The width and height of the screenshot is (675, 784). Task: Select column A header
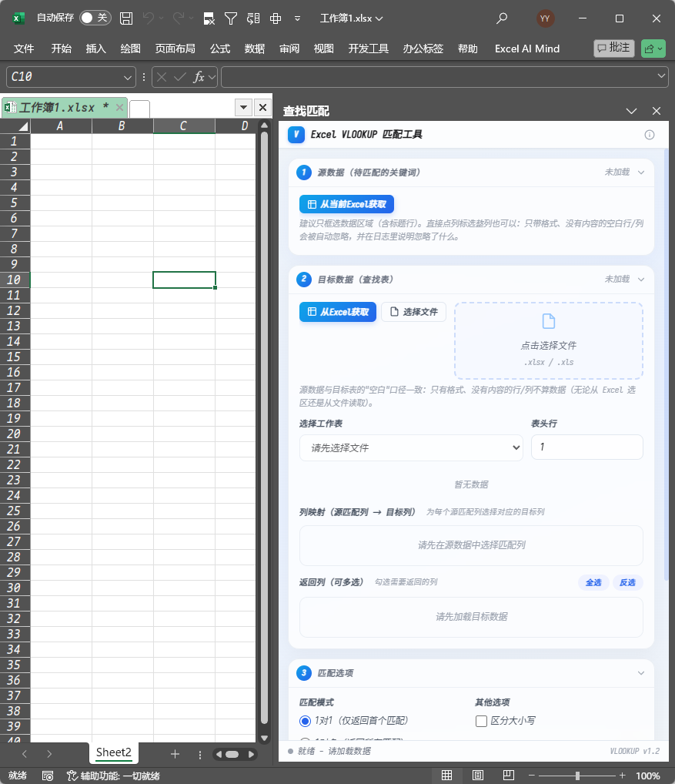(61, 126)
